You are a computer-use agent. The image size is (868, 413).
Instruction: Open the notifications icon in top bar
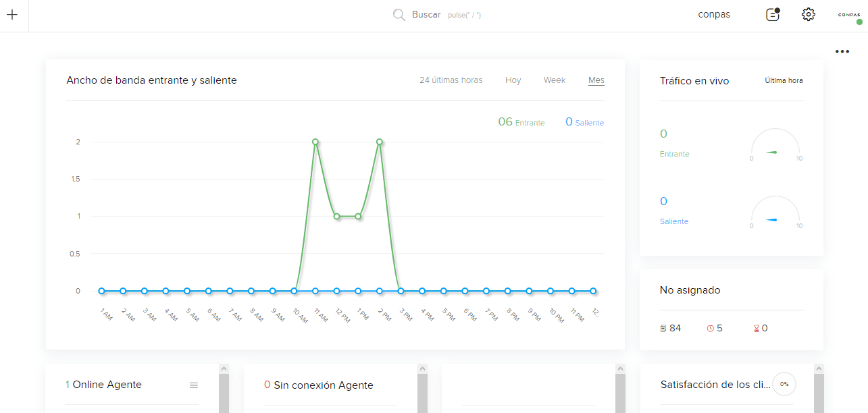tap(773, 15)
